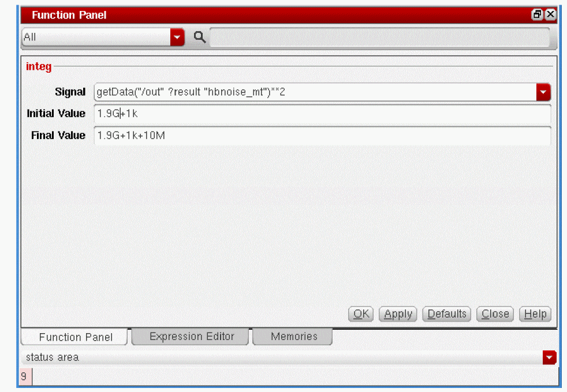Expand the status area dropdown arrow
This screenshot has height=392, width=567.
(549, 357)
